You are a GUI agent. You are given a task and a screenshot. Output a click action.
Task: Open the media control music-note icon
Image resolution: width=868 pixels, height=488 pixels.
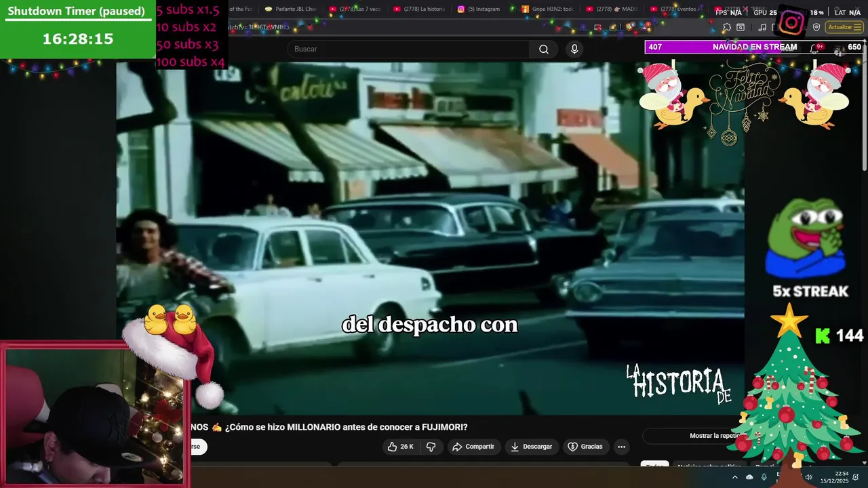click(762, 27)
